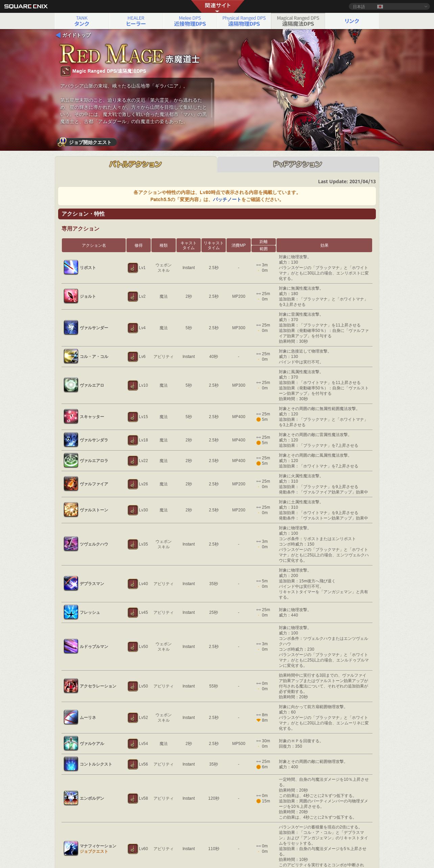The image size is (434, 868).
Task: Click the コントルシクスト action icon
Action: coord(71,764)
